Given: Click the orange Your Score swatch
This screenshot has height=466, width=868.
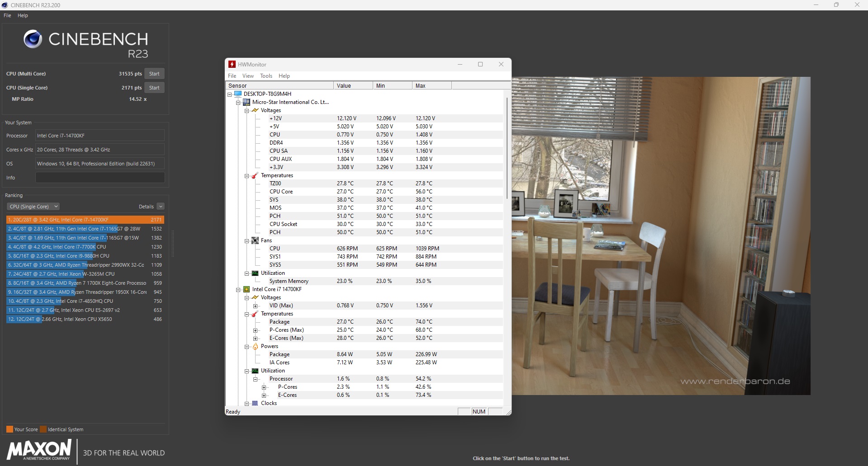Looking at the screenshot, I should [x=9, y=429].
